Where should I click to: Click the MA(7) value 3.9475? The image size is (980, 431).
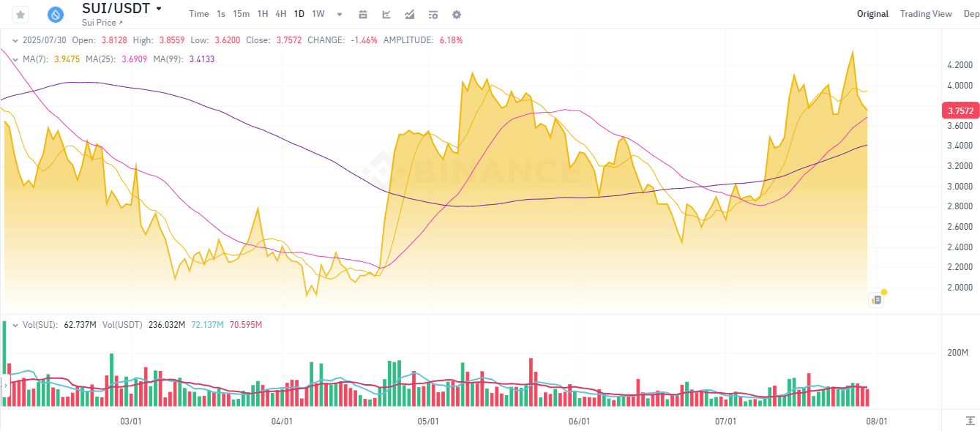pyautogui.click(x=67, y=59)
